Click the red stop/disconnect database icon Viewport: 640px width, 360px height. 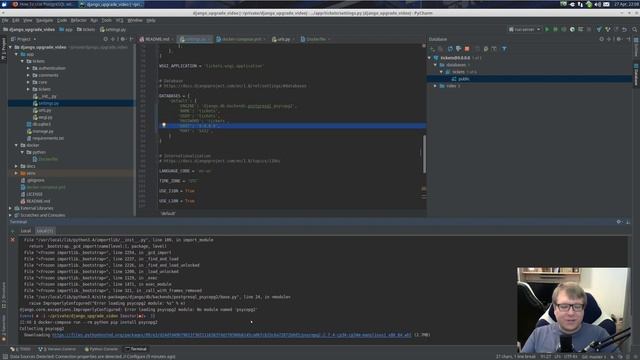coord(467,49)
